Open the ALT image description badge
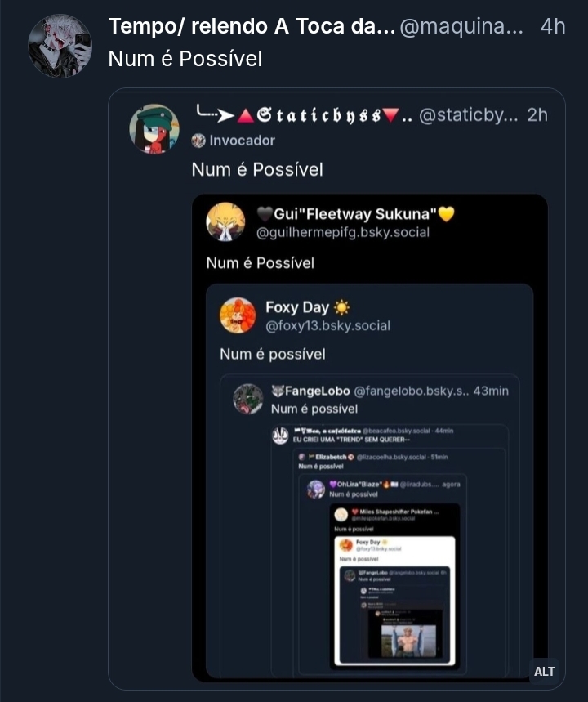 [x=544, y=671]
